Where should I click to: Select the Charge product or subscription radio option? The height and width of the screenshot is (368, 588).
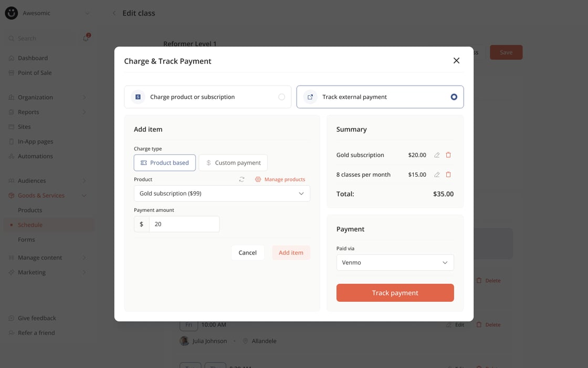(x=281, y=97)
